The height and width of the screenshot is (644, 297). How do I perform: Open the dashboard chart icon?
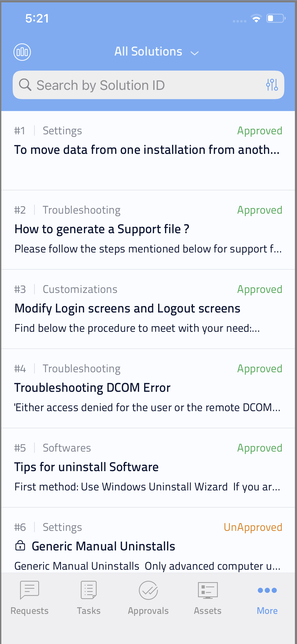[x=22, y=52]
